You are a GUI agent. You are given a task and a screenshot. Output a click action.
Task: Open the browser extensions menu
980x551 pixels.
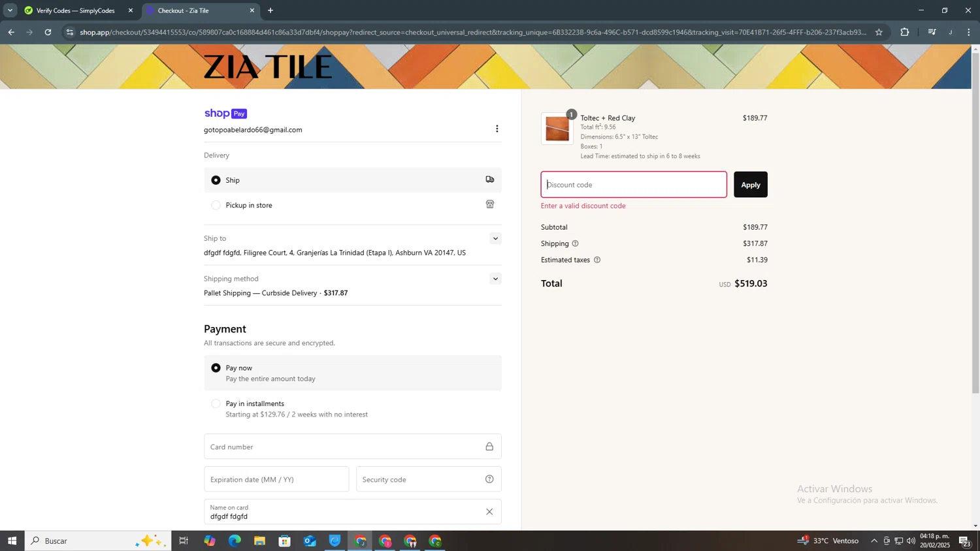pos(905,32)
